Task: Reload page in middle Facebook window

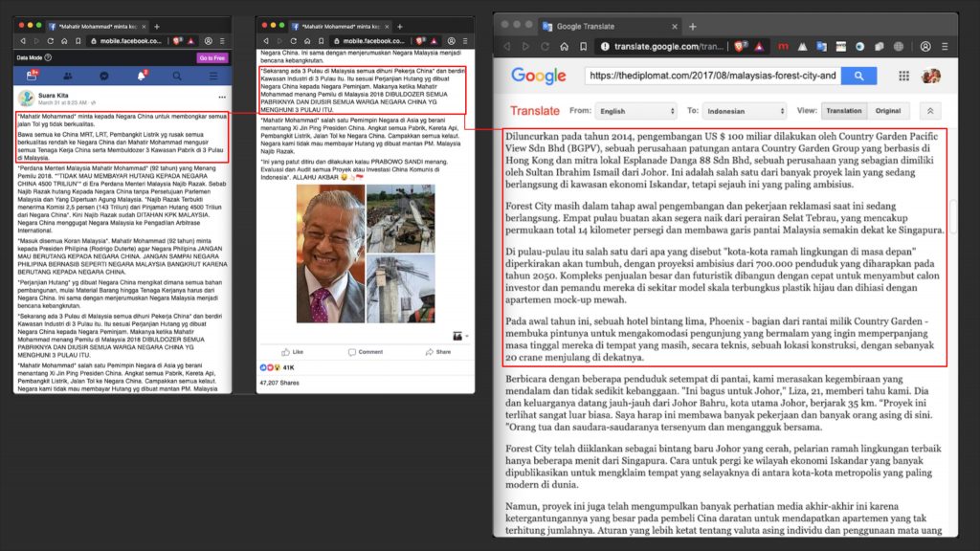Action: tap(293, 41)
